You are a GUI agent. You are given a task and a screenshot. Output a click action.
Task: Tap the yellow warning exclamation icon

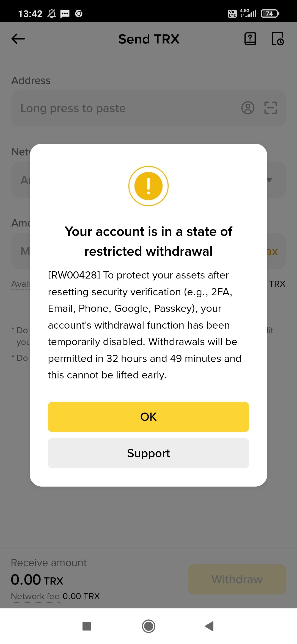(148, 186)
